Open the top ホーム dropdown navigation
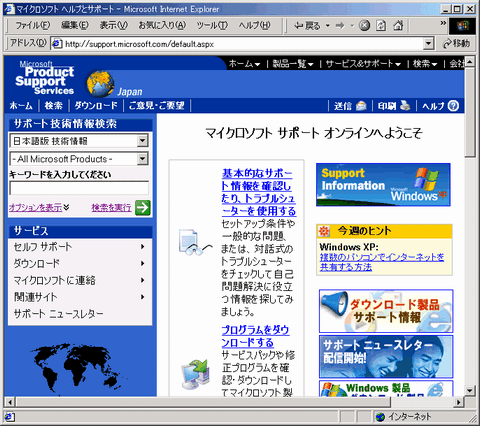Viewport: 480px width, 426px height. point(244,64)
